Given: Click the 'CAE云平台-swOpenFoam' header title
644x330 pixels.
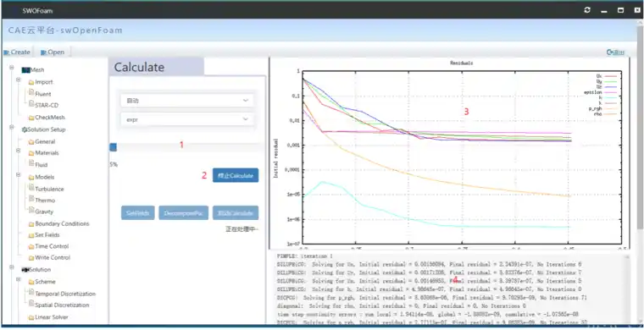Looking at the screenshot, I should (x=65, y=30).
